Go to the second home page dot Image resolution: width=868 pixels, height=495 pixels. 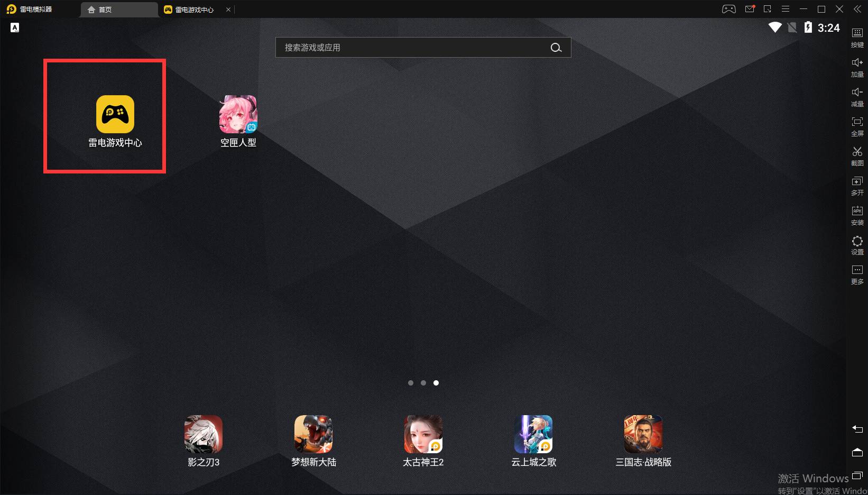[x=423, y=383]
